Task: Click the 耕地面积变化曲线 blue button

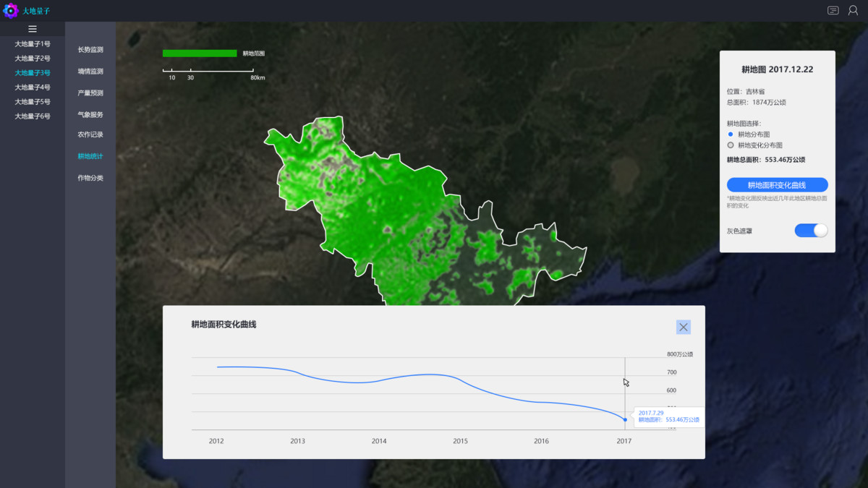Action: 777,185
